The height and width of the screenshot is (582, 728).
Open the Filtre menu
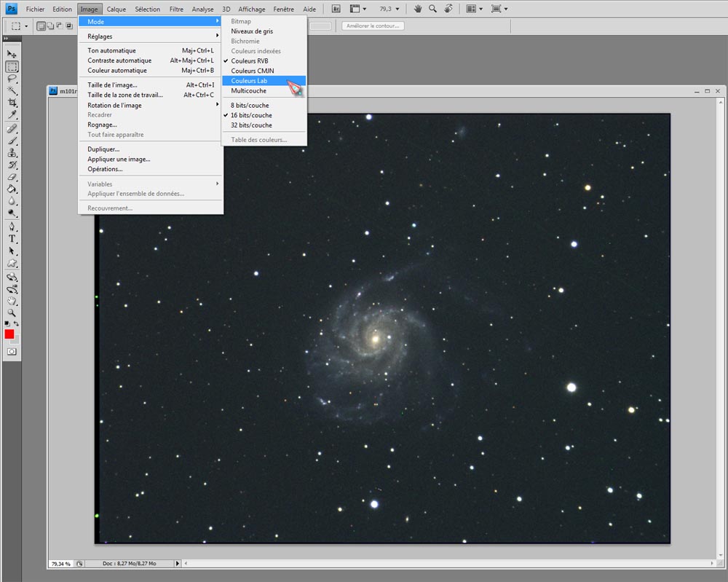click(176, 9)
